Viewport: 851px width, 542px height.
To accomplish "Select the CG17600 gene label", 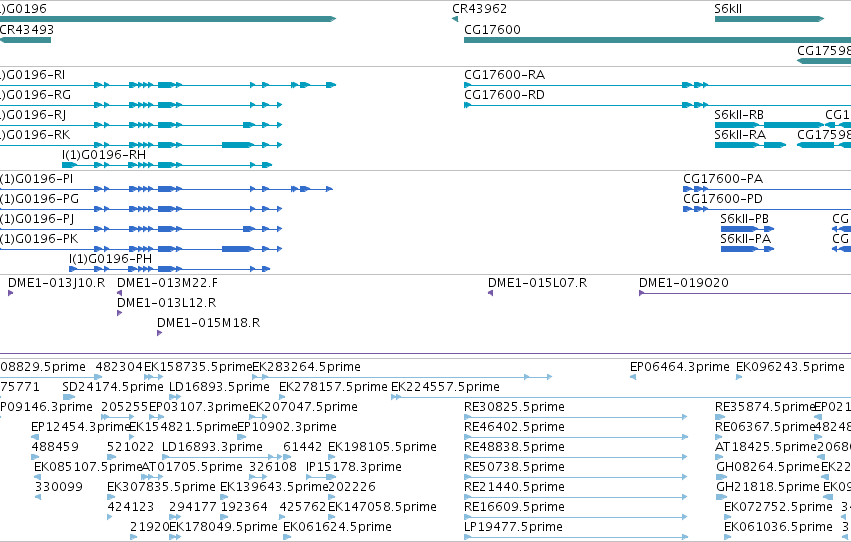I will point(492,30).
